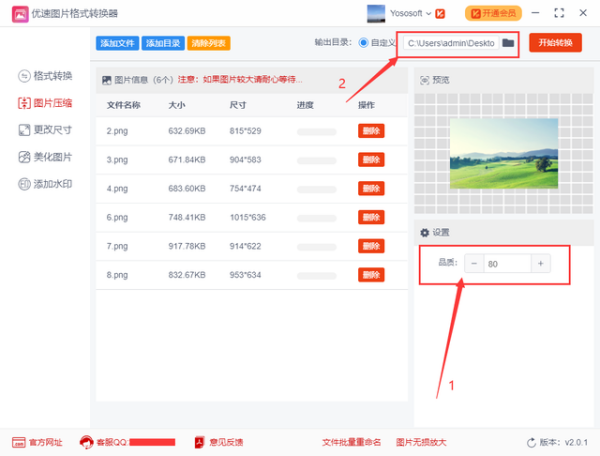Open the 更改尺寸 sidebar section

point(45,130)
